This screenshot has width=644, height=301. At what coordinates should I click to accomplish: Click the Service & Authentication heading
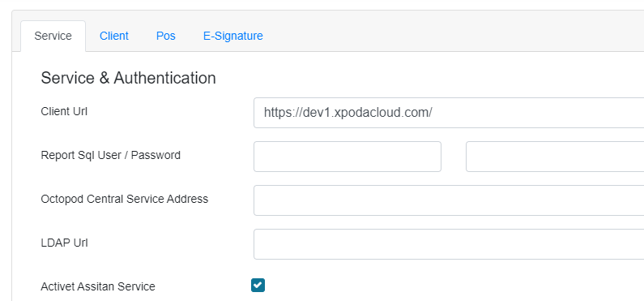(x=128, y=78)
